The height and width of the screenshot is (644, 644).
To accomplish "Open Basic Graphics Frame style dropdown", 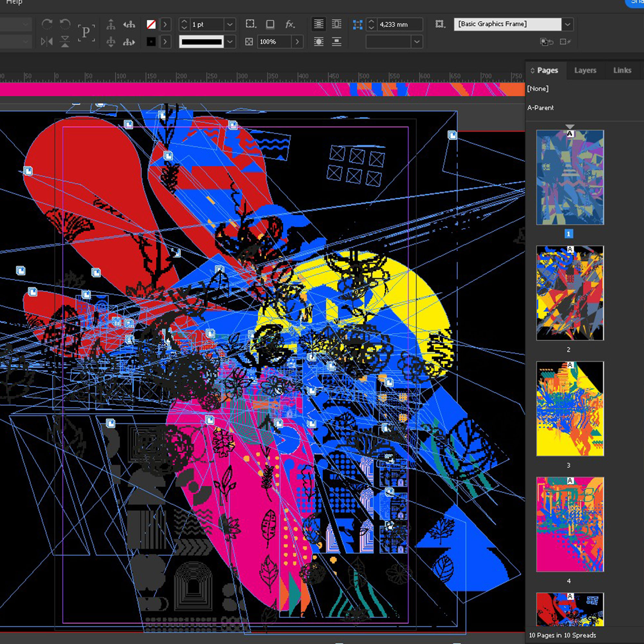I will pyautogui.click(x=567, y=24).
